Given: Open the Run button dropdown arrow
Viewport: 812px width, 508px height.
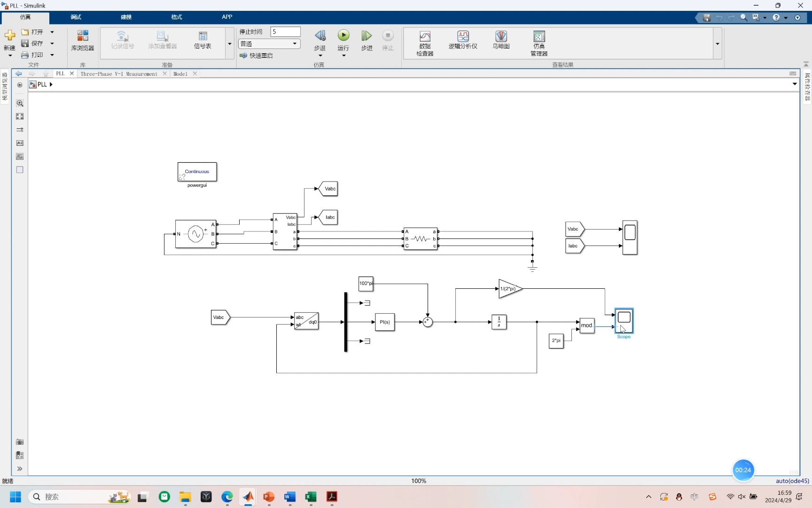Looking at the screenshot, I should tap(344, 56).
